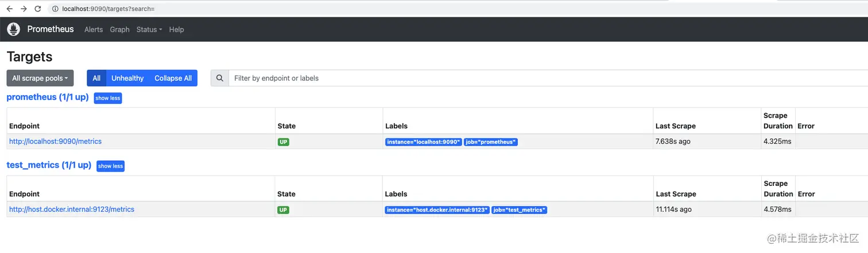Click the instance="localhost:9090" label badge

(424, 142)
